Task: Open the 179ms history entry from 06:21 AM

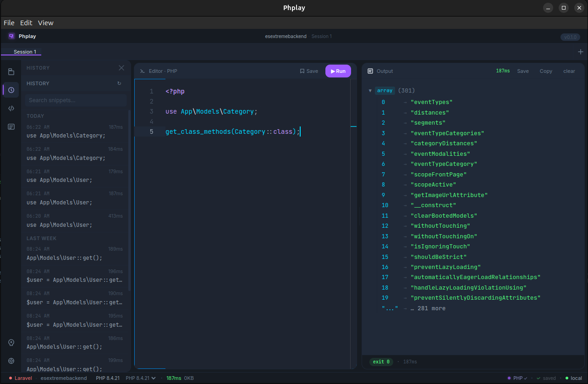Action: click(75, 176)
